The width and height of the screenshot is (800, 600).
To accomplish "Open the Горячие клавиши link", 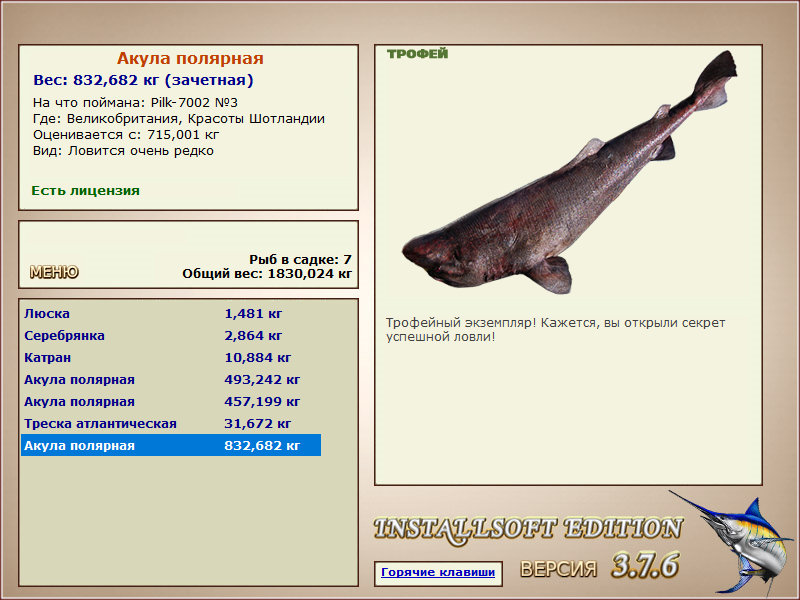I will point(438,572).
